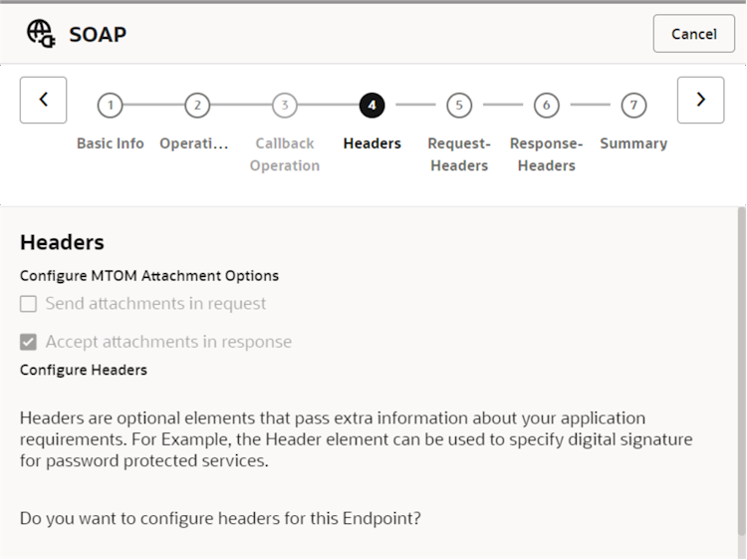Viewport: 747px width, 560px height.
Task: Click step 4 Headers circle
Action: click(372, 105)
